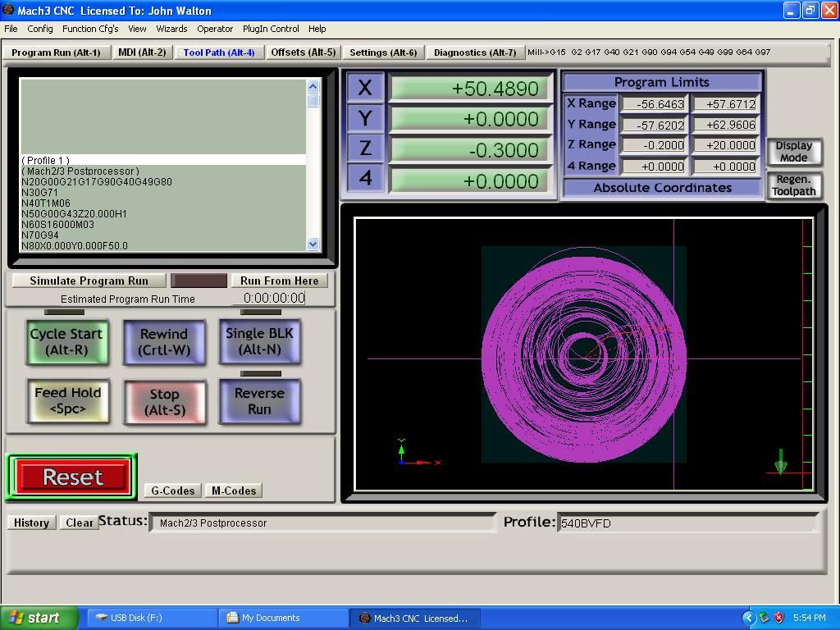Open the G-Codes reference

coord(172,491)
